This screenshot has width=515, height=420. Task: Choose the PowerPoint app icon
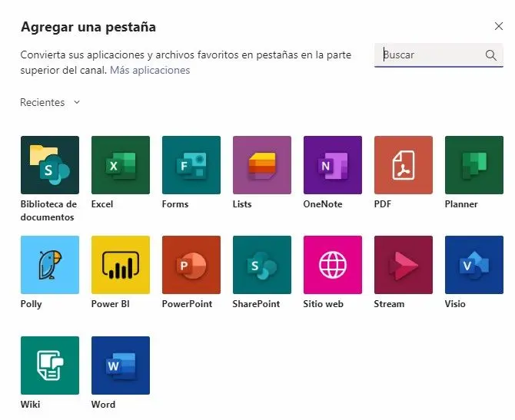pyautogui.click(x=191, y=265)
